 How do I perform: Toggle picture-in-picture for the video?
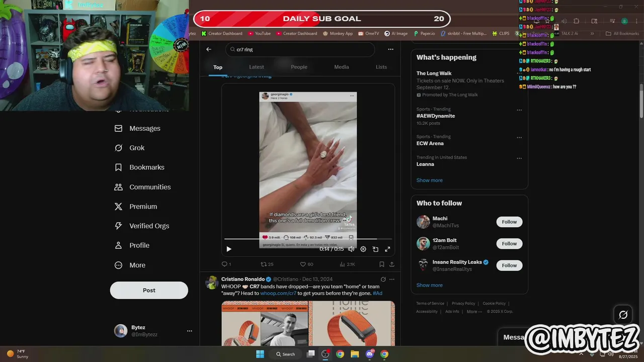375,249
